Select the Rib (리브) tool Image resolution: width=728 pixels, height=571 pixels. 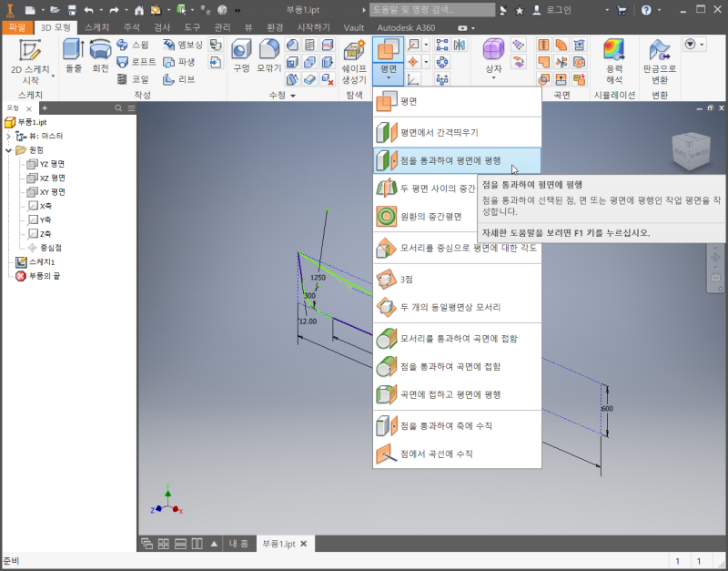click(179, 79)
